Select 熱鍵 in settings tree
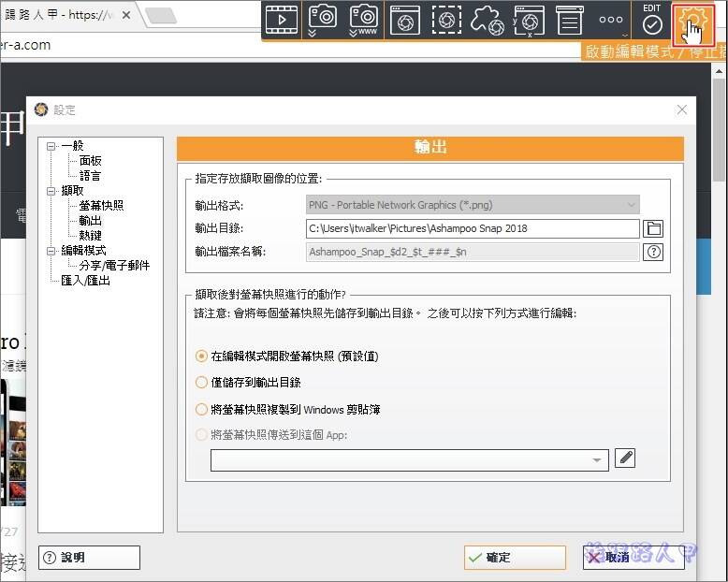Screen dimensions: 728x582 tap(90, 235)
